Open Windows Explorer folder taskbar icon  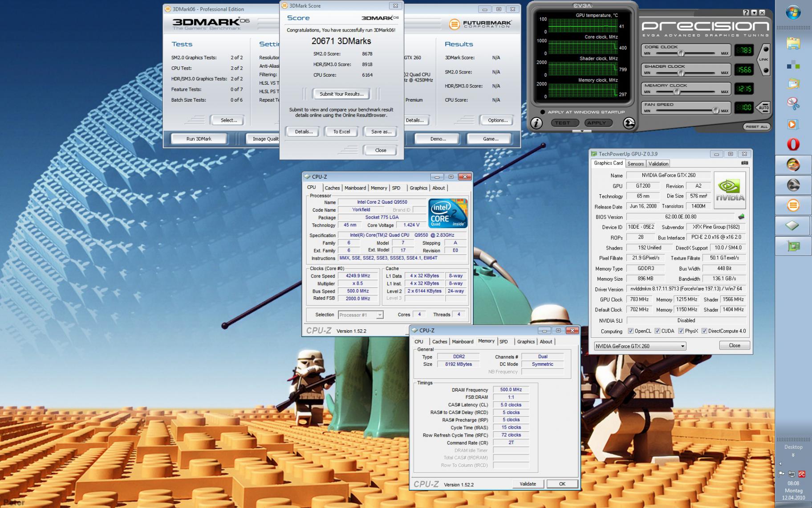(x=793, y=43)
